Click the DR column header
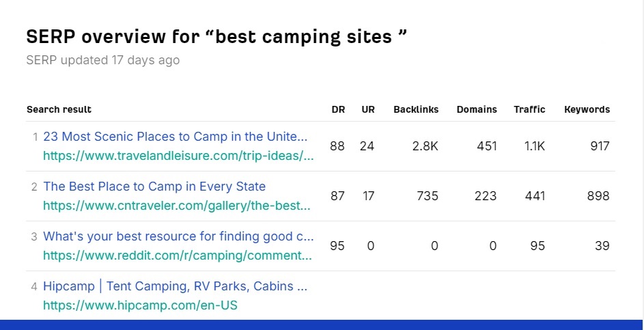The width and height of the screenshot is (644, 330). [339, 110]
